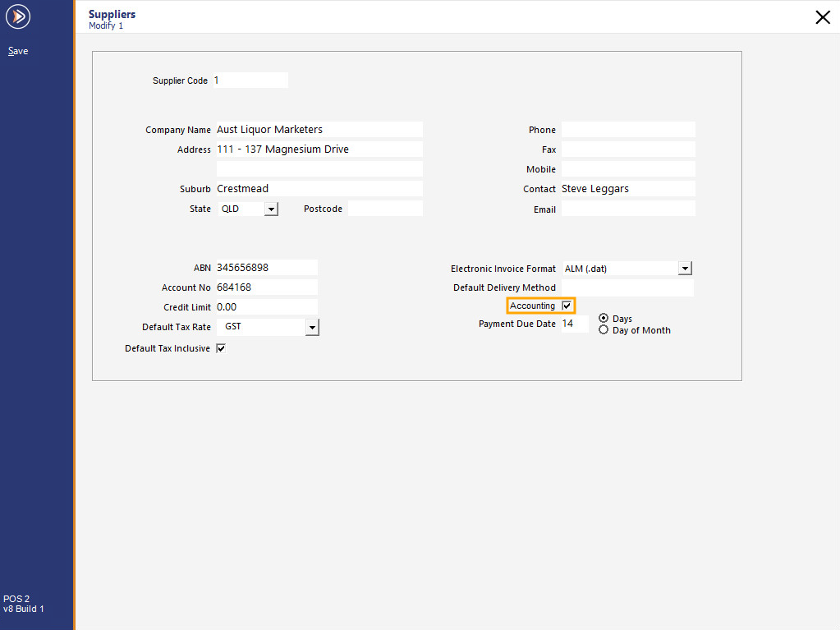Disable the Default Tax Inclusive checkbox
The image size is (840, 630).
click(x=220, y=347)
